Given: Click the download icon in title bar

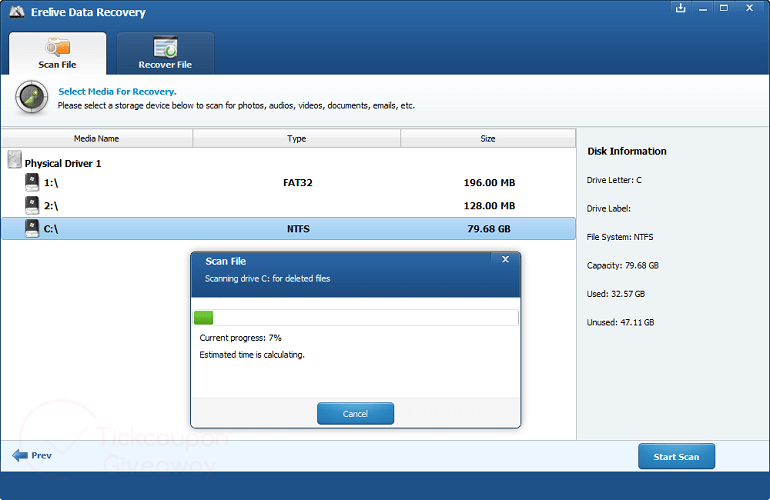Looking at the screenshot, I should 681,8.
